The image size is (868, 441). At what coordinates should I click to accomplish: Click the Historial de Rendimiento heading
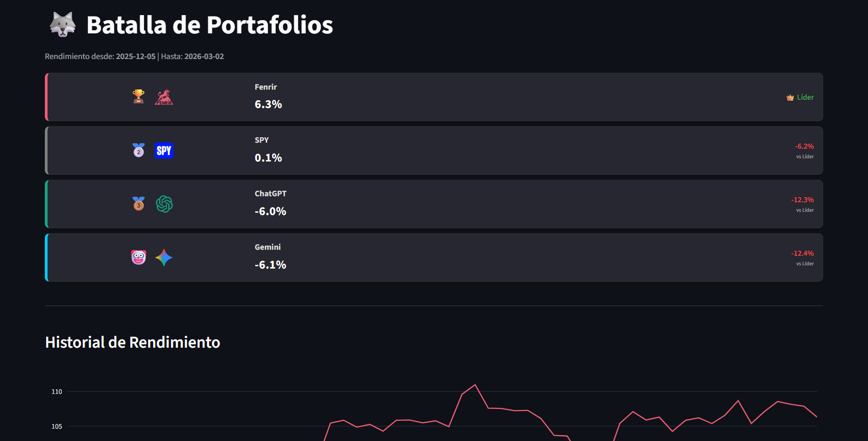pos(133,342)
